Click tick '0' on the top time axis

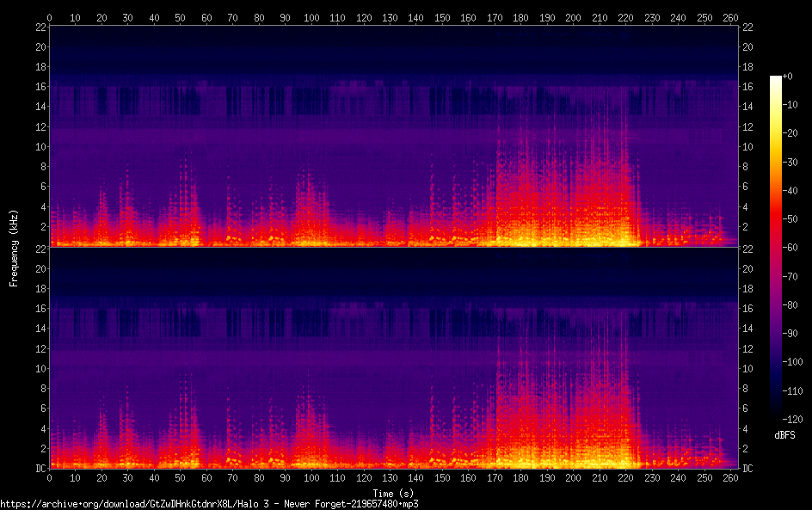coord(49,17)
